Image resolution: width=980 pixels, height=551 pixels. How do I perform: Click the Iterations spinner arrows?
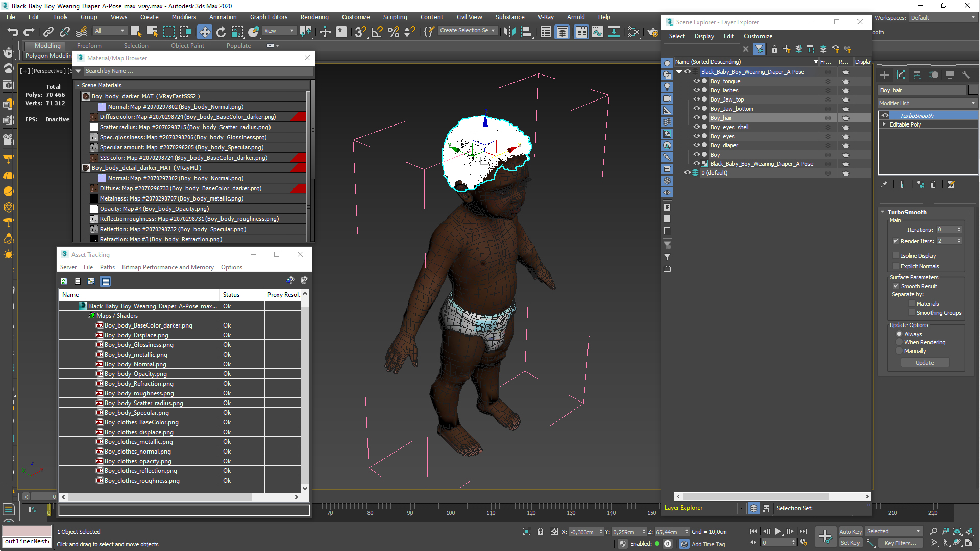pyautogui.click(x=959, y=230)
